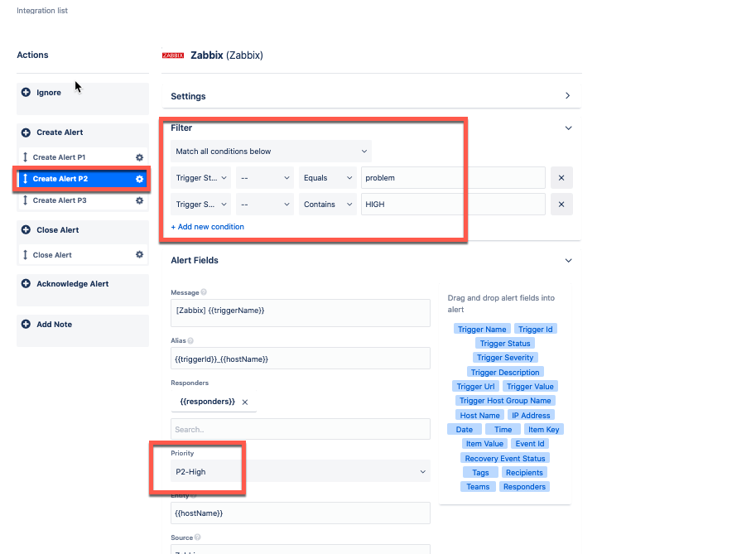Click the Trigger Severity field chip
The image size is (756, 554).
coord(505,357)
